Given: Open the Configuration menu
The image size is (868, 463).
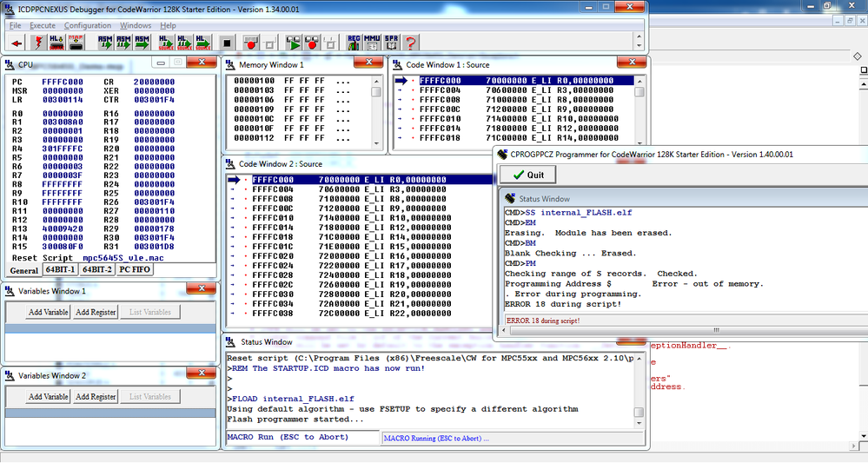Looking at the screenshot, I should tap(88, 25).
